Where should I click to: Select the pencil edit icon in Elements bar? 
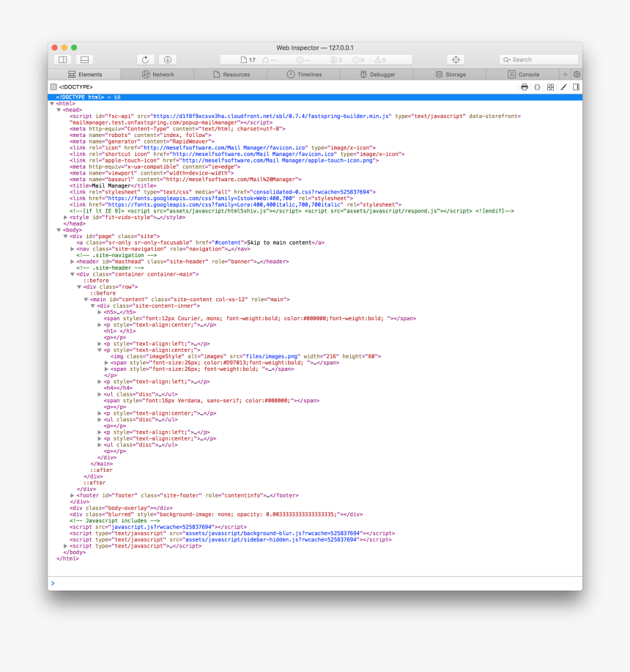tap(563, 86)
